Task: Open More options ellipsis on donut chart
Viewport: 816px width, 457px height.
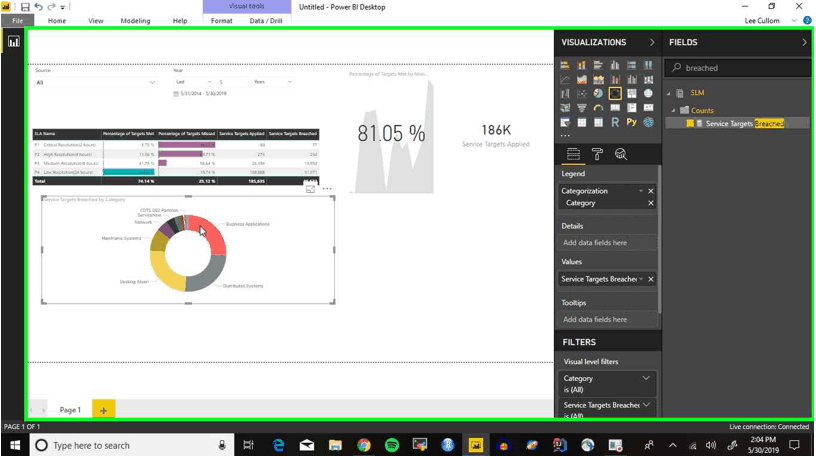Action: tap(327, 189)
